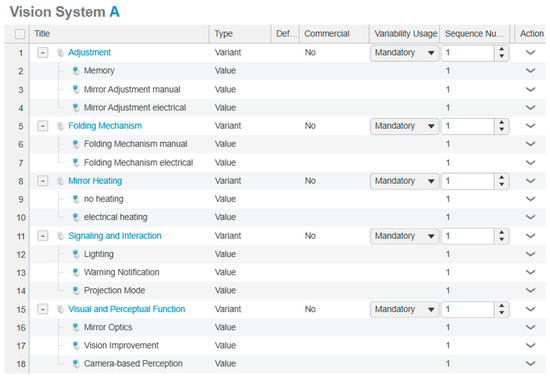Image resolution: width=550 pixels, height=378 pixels.
Task: Select the Mirror Optics row title
Action: pyautogui.click(x=108, y=328)
